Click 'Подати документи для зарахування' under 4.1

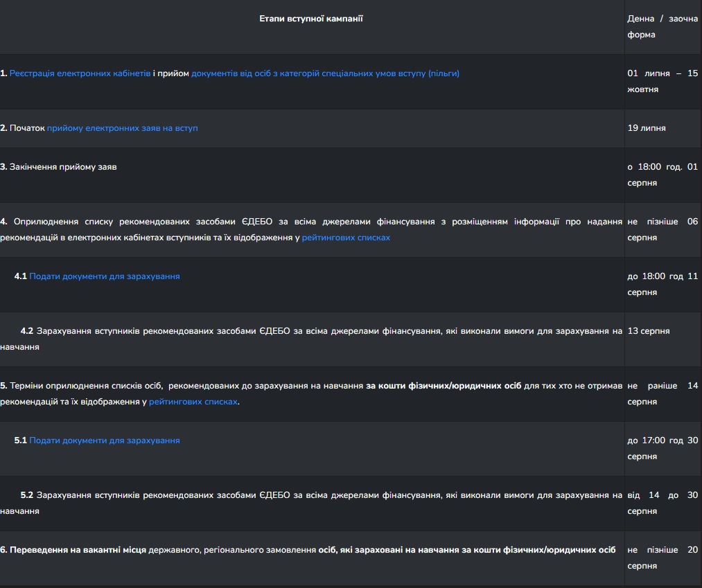105,276
